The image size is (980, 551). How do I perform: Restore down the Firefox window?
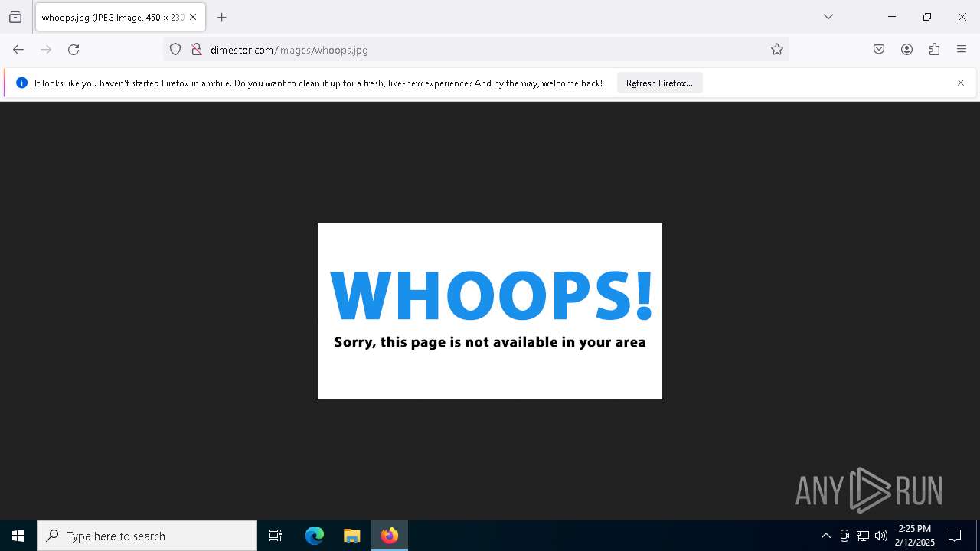click(x=927, y=17)
